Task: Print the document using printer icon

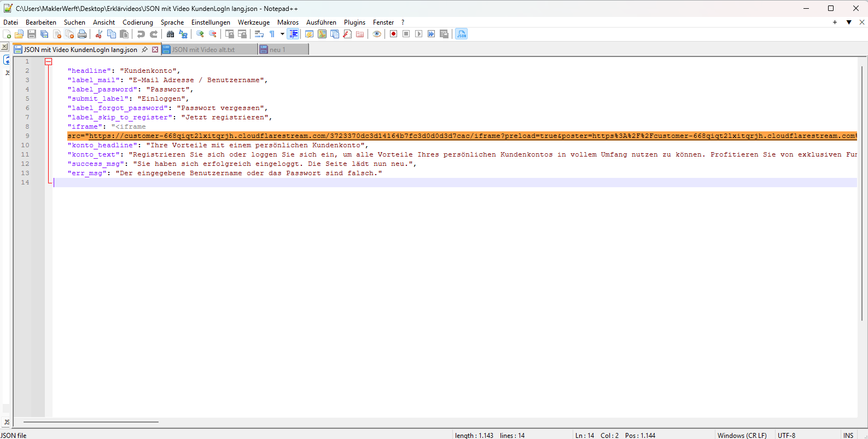Action: pyautogui.click(x=82, y=34)
